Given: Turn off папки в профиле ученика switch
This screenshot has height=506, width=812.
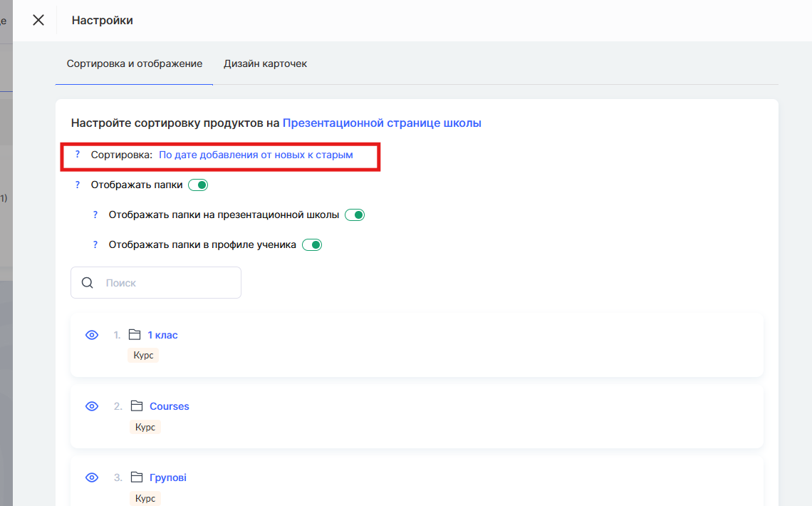Looking at the screenshot, I should tap(312, 245).
